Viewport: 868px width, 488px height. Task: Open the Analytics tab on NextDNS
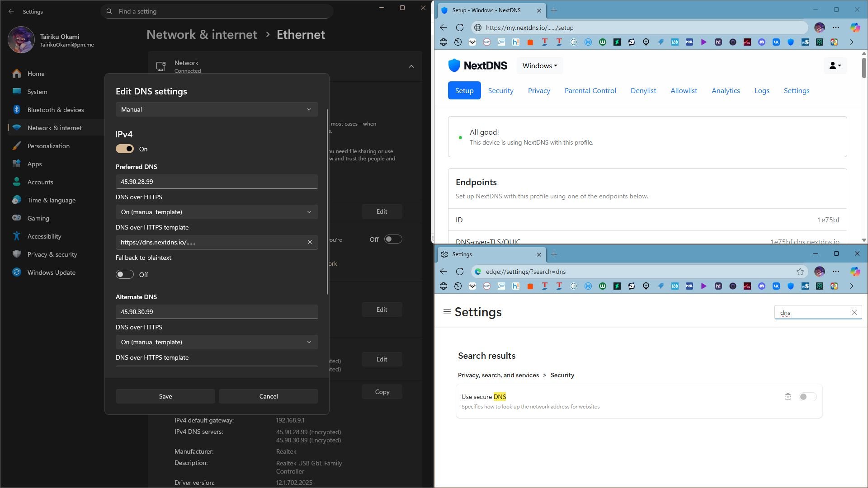[726, 90]
